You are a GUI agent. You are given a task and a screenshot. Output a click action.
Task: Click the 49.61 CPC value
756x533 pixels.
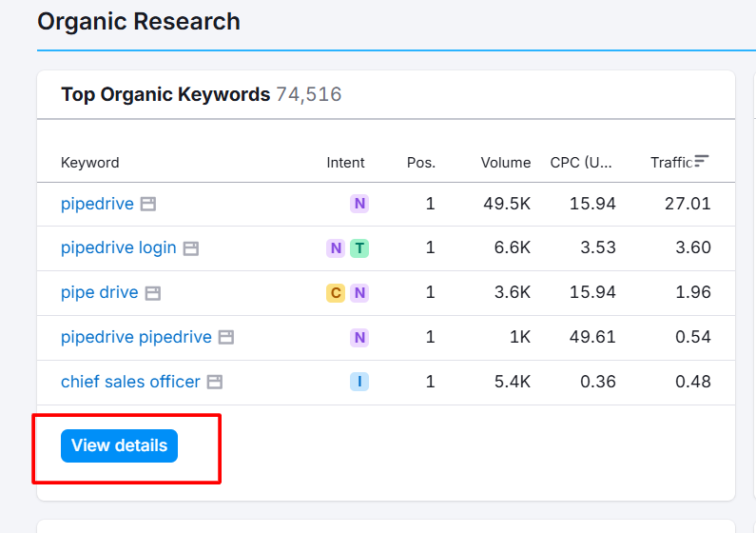592,337
